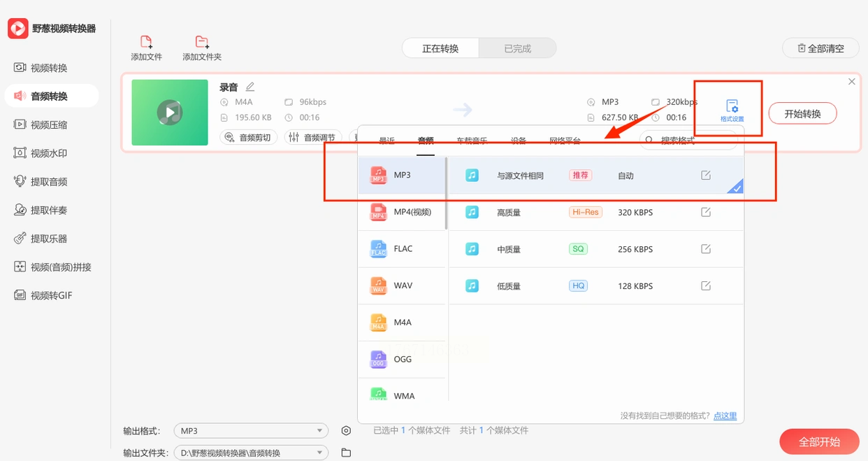Click the 音频剪切 button
This screenshot has height=461, width=868.
[x=249, y=138]
